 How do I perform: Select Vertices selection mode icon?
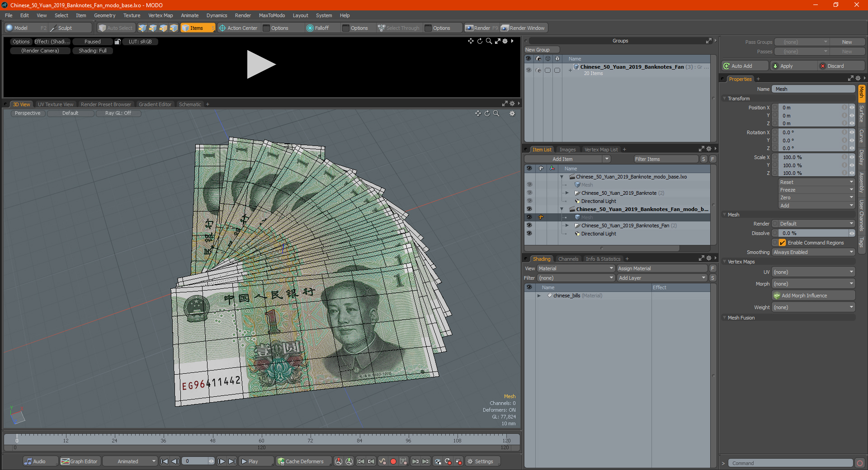[x=142, y=28]
